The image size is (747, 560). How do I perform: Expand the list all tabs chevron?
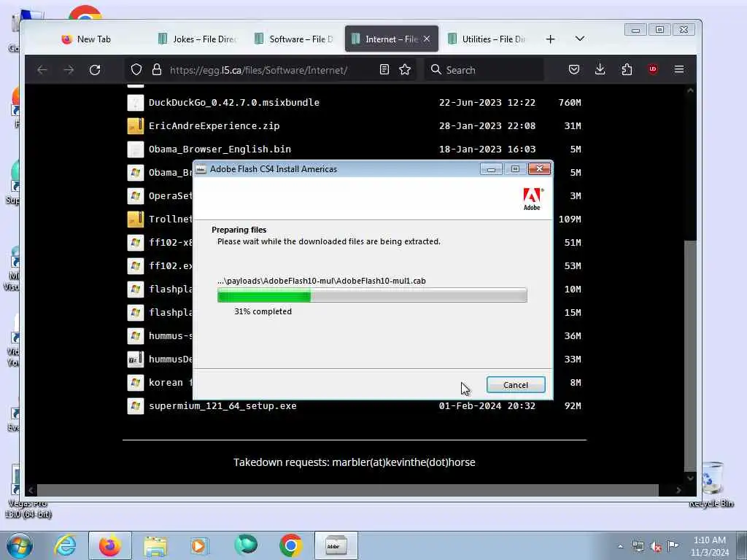(580, 39)
